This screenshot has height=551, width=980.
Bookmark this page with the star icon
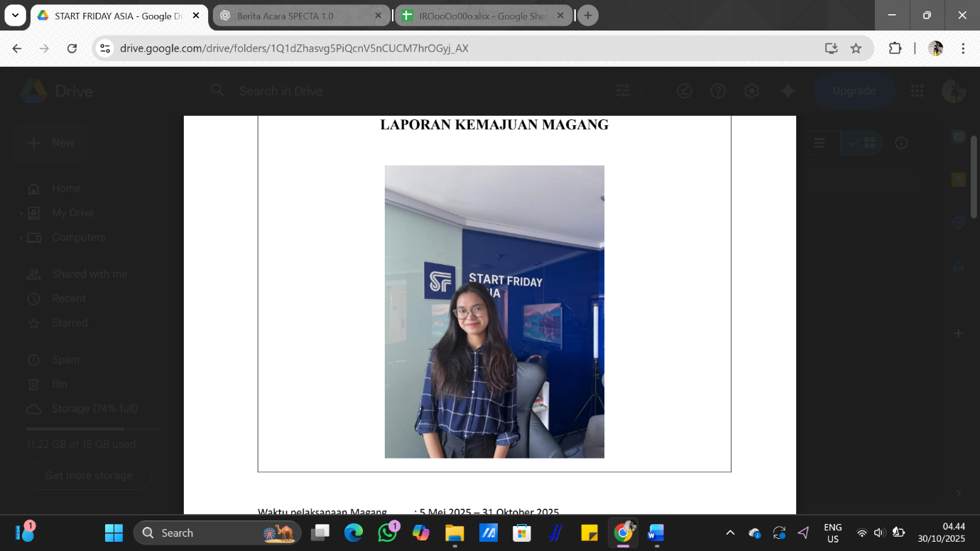[856, 48]
